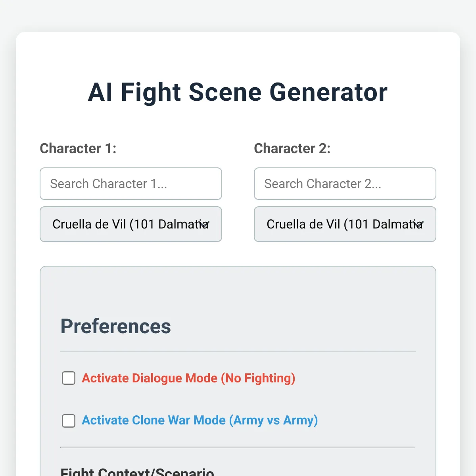This screenshot has width=476, height=476.
Task: Click the divider line beneath Preferences heading
Action: 238,351
